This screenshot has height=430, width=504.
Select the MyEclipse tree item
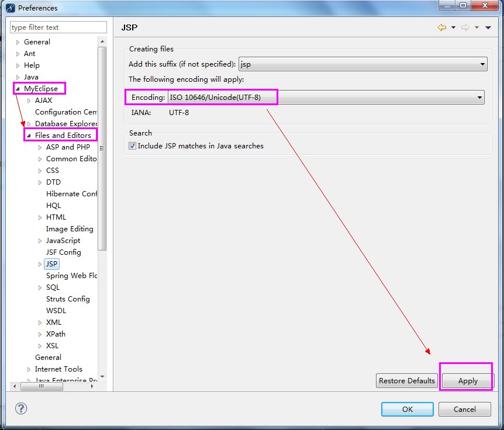coord(41,89)
